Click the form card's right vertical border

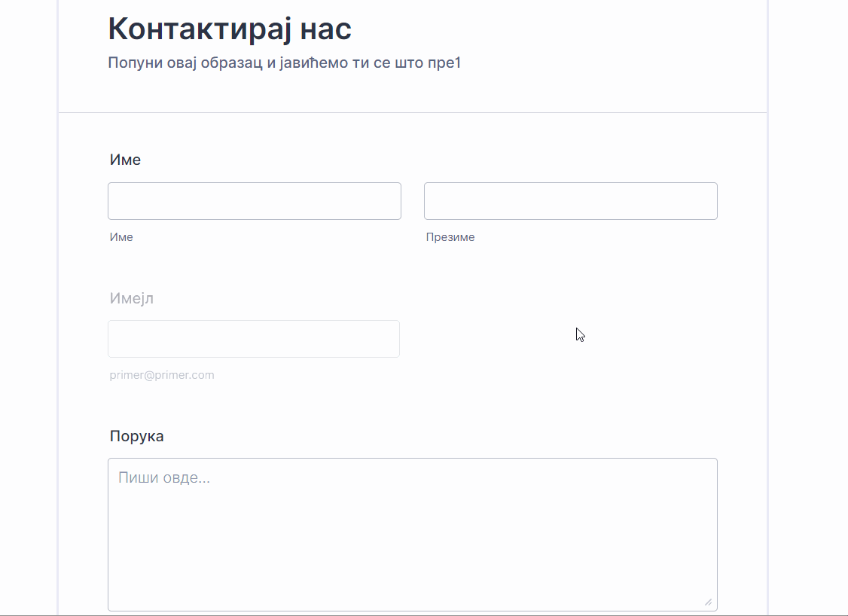767,301
